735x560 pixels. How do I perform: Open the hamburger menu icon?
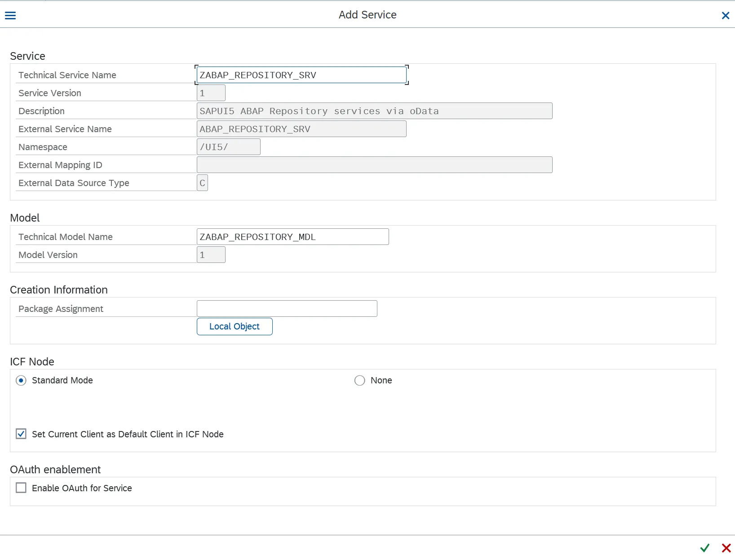tap(10, 16)
